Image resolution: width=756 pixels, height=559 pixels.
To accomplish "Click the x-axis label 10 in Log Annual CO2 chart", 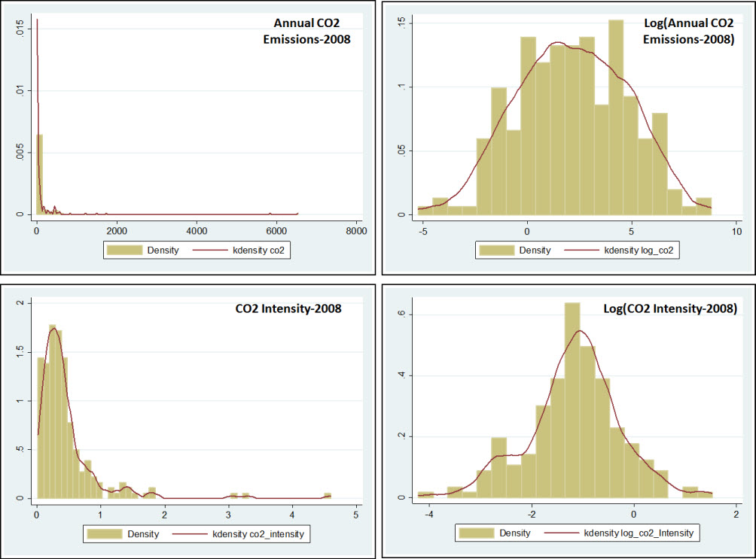I will [x=736, y=231].
